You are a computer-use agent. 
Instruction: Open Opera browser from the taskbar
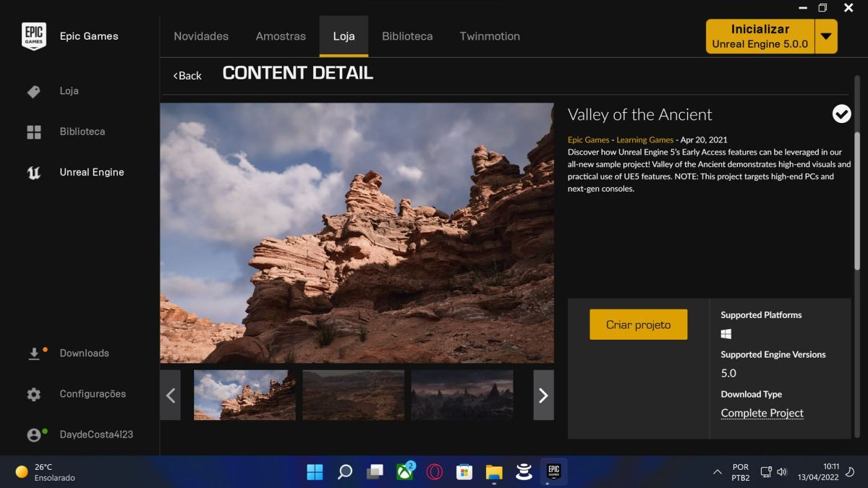(435, 472)
